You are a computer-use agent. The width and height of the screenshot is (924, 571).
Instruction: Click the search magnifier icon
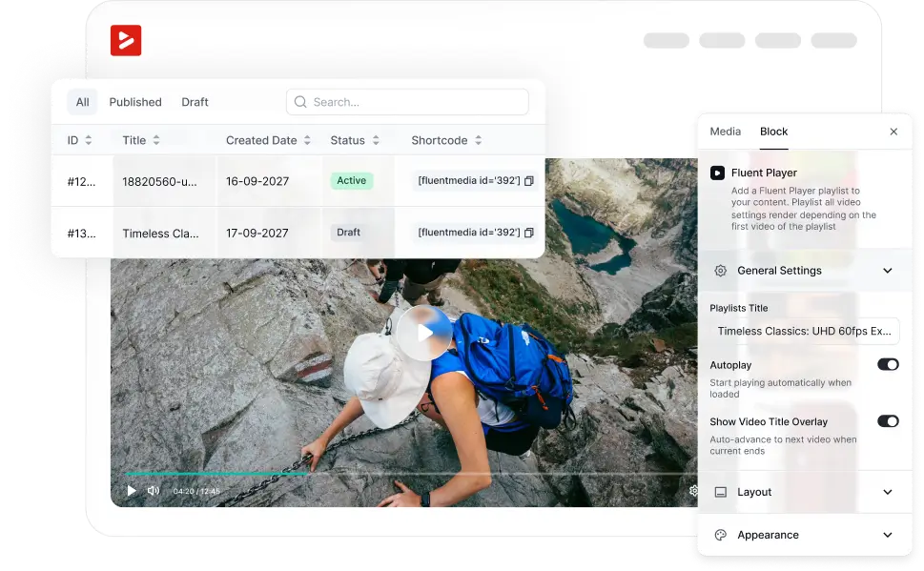click(x=300, y=102)
